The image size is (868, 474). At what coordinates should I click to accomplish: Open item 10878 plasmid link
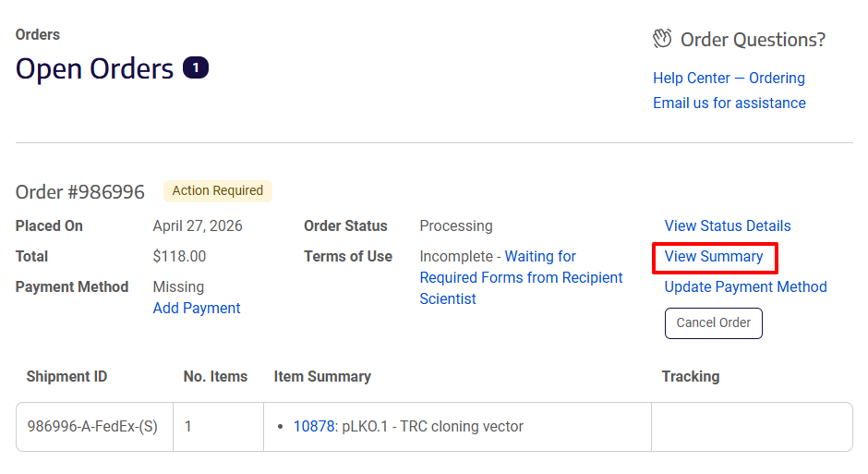(314, 427)
